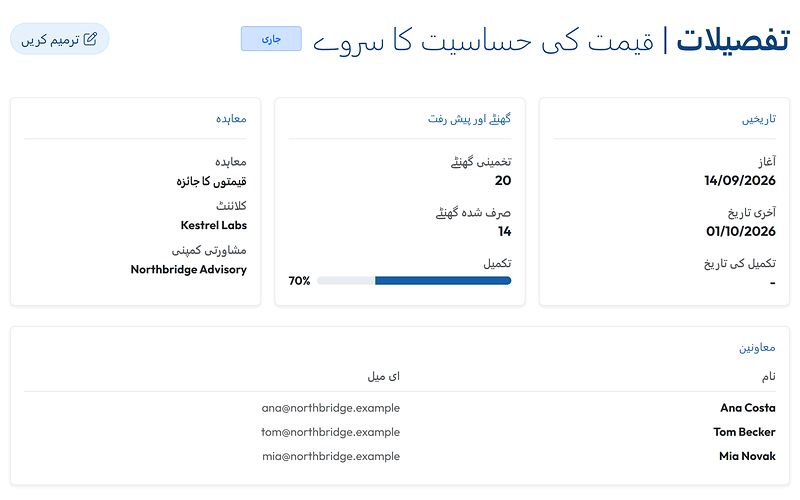Click the spent hours value 14
800x500 pixels.
pos(505,231)
